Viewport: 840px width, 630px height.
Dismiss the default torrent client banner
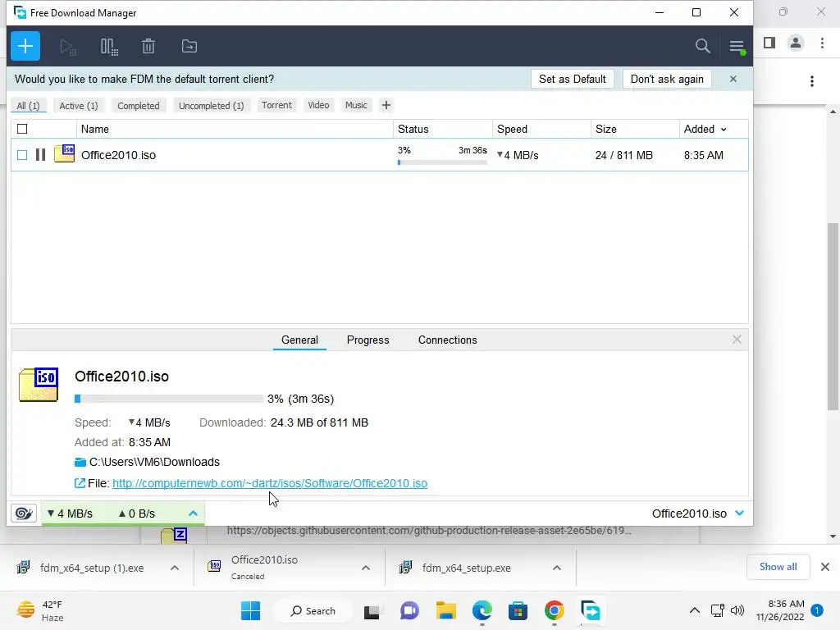pyautogui.click(x=733, y=79)
